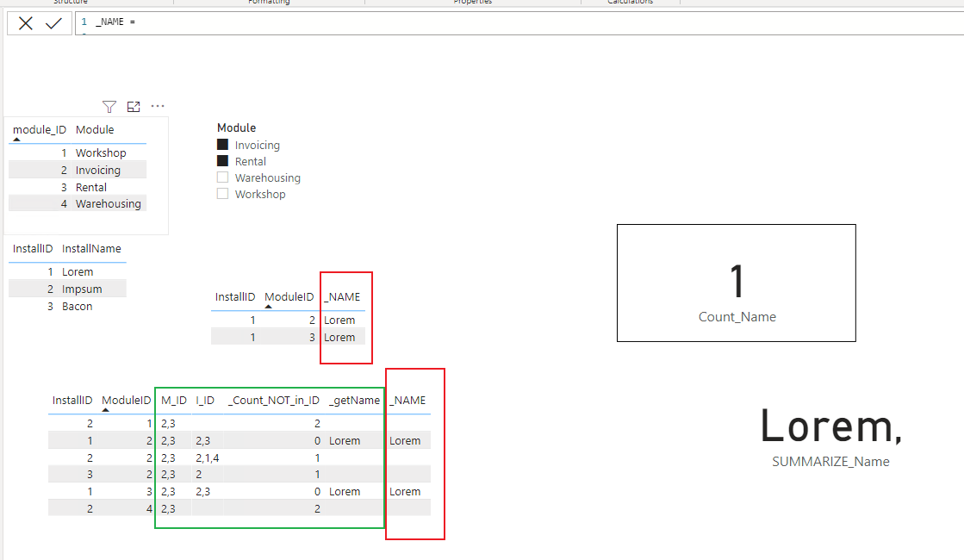Uncheck Rental in Module slicer

pyautogui.click(x=222, y=161)
